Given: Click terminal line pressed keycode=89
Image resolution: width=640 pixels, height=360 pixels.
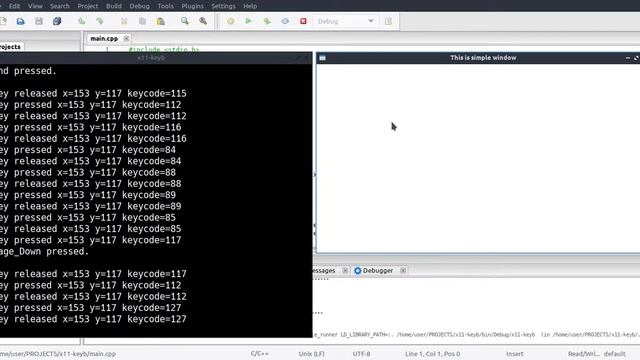Looking at the screenshot, I should pos(88,195).
